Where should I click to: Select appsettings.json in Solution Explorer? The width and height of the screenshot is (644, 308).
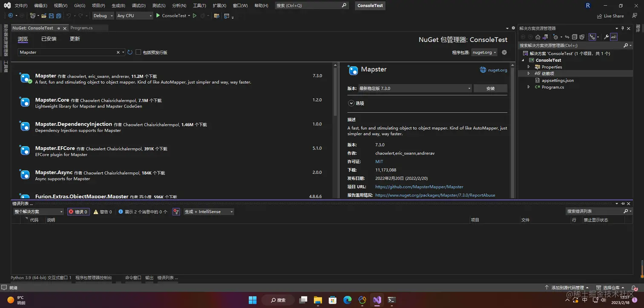[558, 80]
